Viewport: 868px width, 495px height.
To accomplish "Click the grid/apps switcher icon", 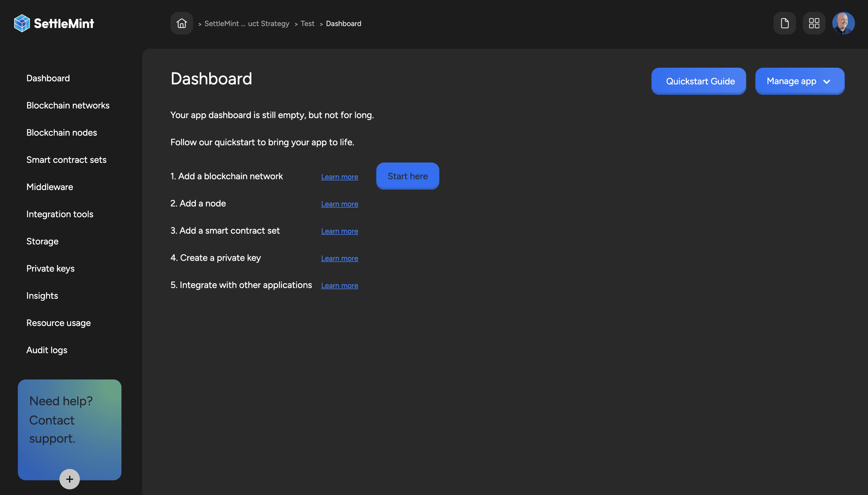I will [x=814, y=23].
